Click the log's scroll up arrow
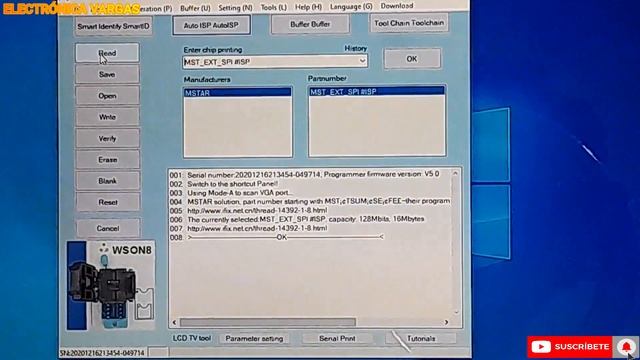Screen dimensions: 640x360 point(455,173)
